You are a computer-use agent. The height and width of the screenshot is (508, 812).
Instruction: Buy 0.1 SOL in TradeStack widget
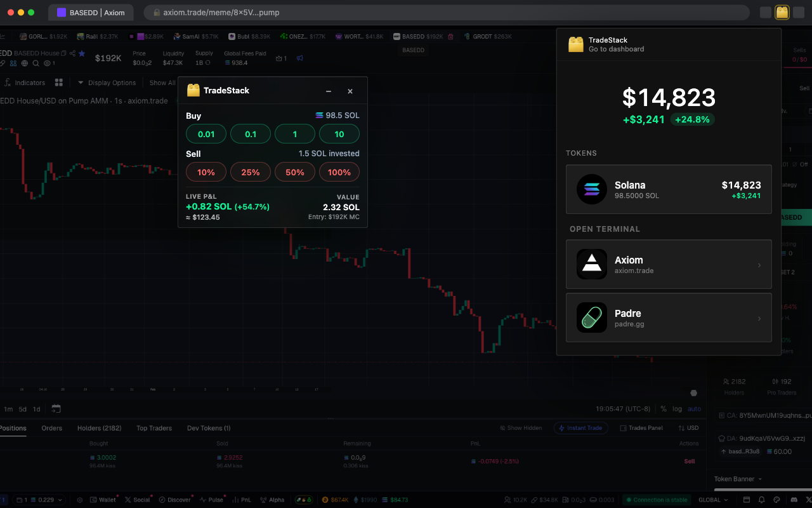click(x=251, y=134)
